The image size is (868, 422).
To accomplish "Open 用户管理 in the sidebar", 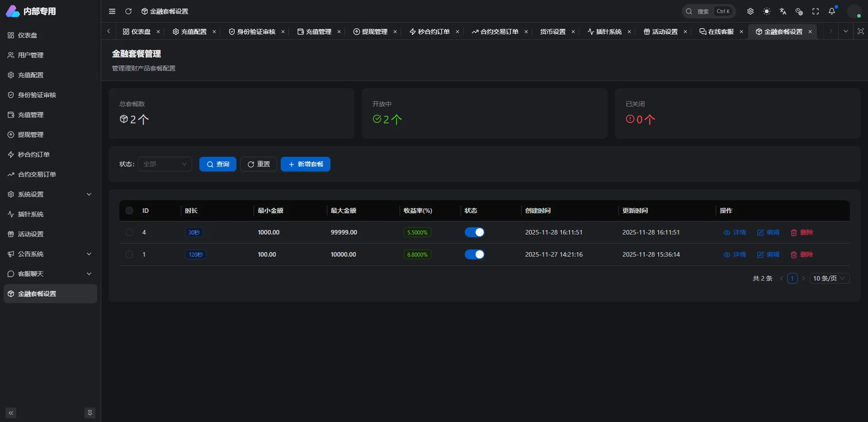I will [x=31, y=55].
